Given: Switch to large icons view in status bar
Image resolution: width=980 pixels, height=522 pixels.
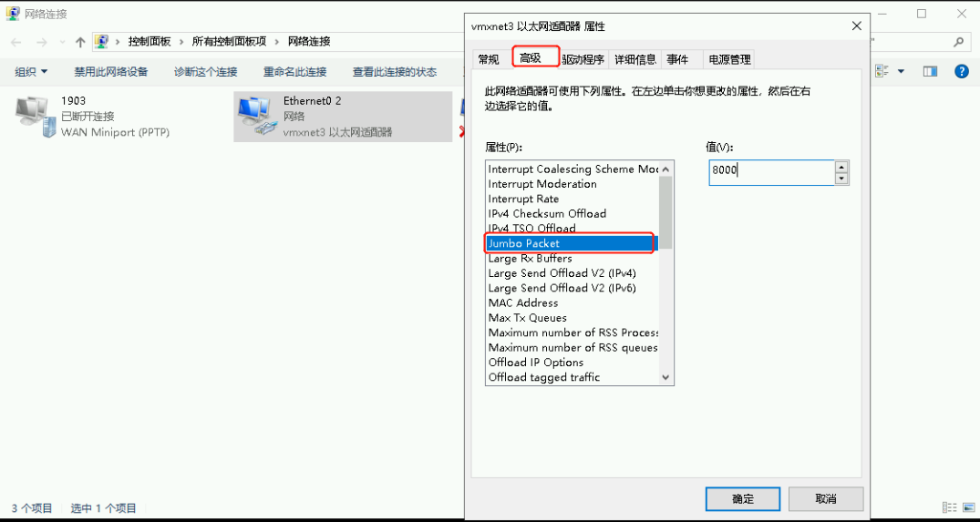Looking at the screenshot, I should pyautogui.click(x=968, y=507).
